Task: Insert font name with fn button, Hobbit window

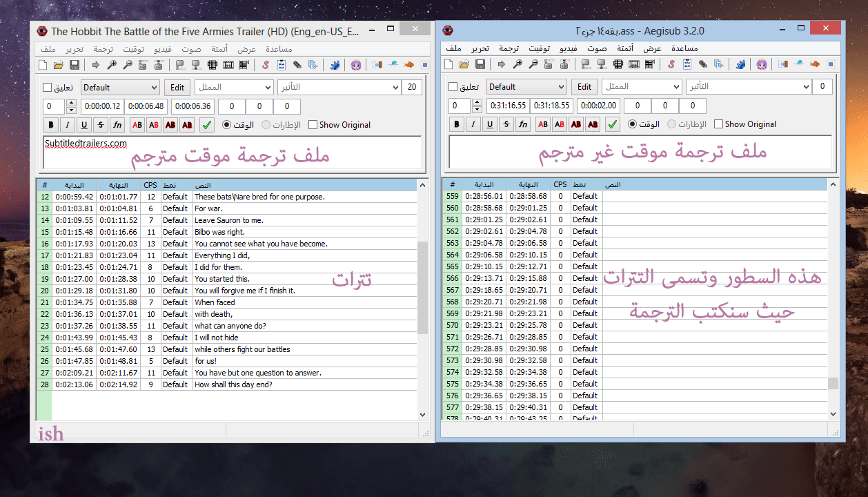Action: [118, 125]
